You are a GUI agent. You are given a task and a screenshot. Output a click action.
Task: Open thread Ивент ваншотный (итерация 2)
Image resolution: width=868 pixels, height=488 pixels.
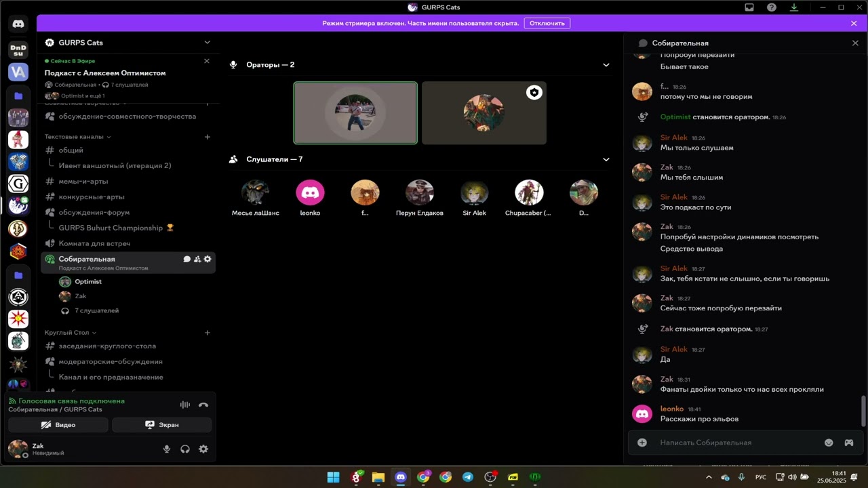pyautogui.click(x=115, y=165)
